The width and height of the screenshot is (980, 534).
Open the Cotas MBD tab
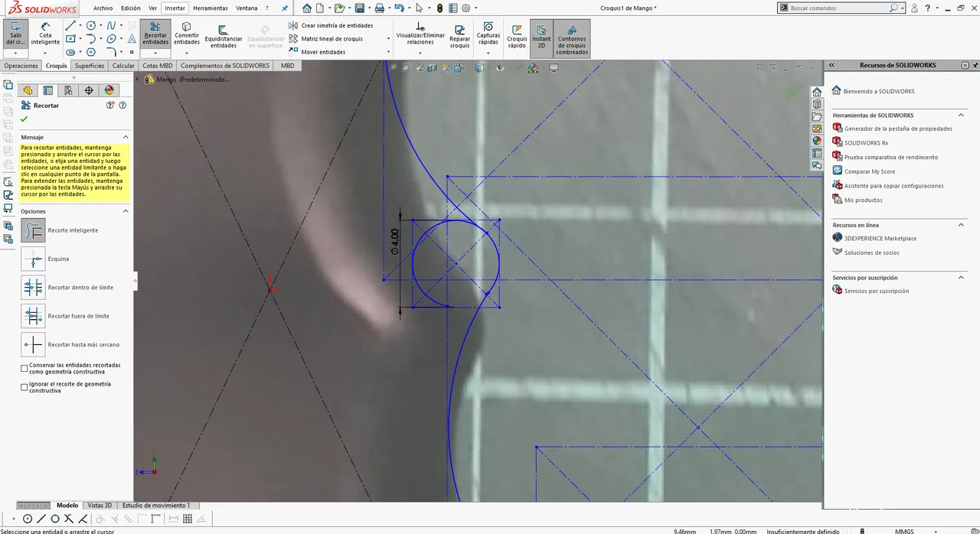[x=158, y=66]
